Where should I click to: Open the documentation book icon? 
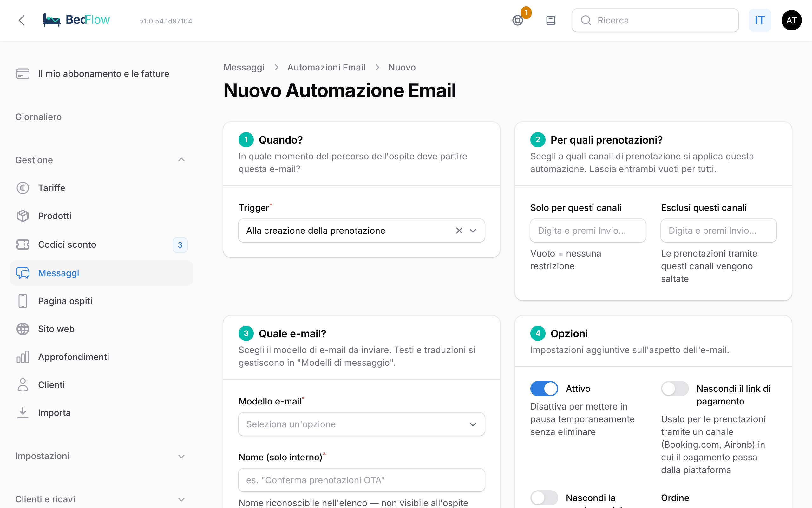(551, 20)
